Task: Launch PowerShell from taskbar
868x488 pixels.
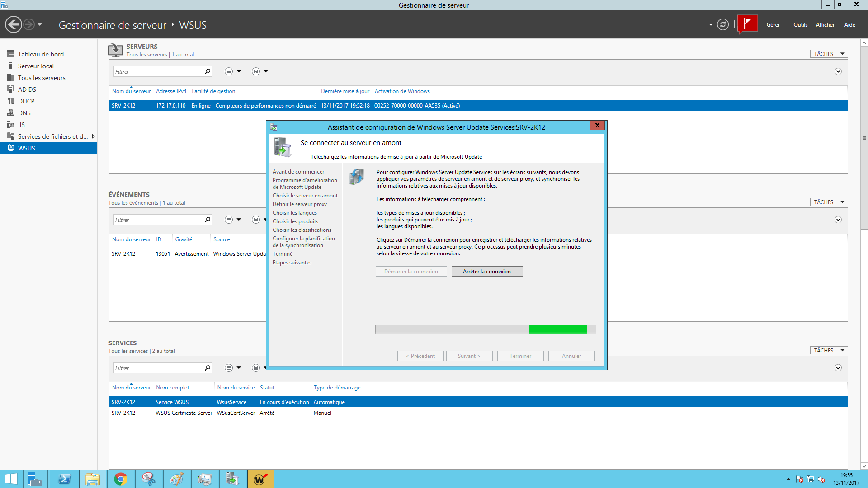Action: 64,479
